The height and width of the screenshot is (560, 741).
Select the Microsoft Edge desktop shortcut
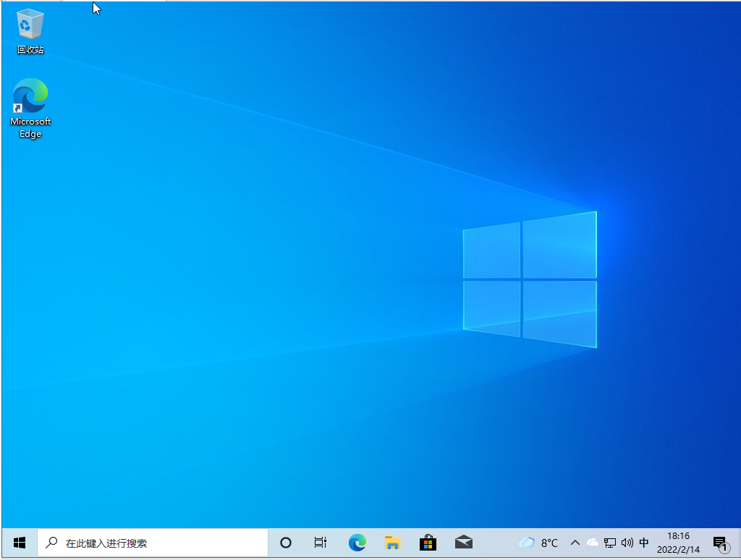(30, 109)
